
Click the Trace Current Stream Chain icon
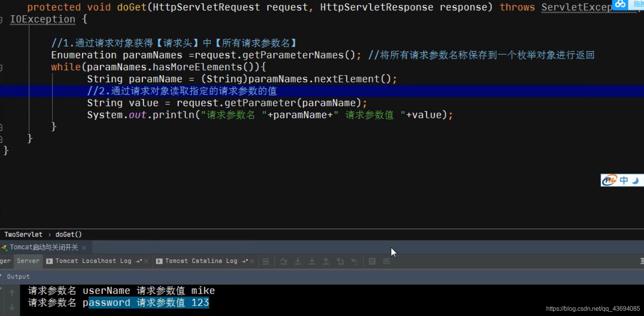(386, 261)
